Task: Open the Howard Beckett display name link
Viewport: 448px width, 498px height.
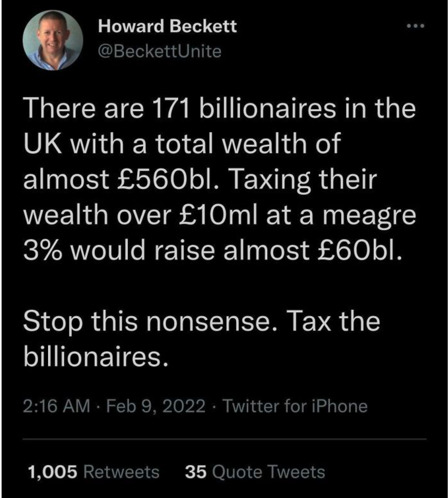Action: click(167, 26)
